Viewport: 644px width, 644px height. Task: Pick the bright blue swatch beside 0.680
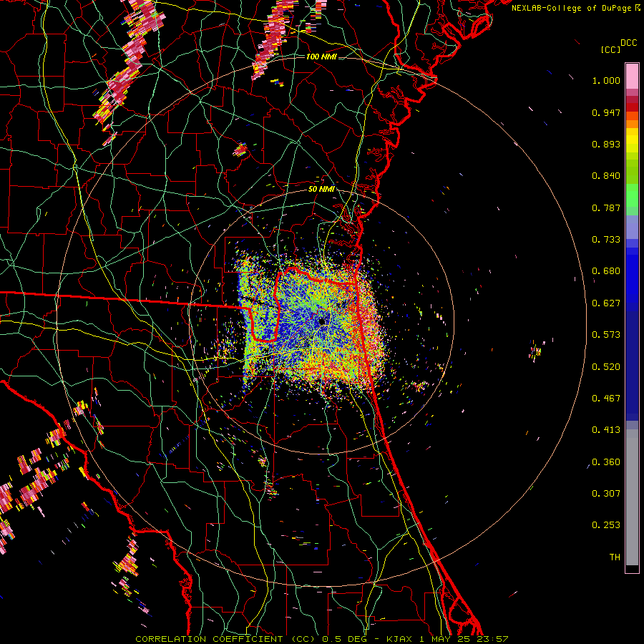coord(632,275)
